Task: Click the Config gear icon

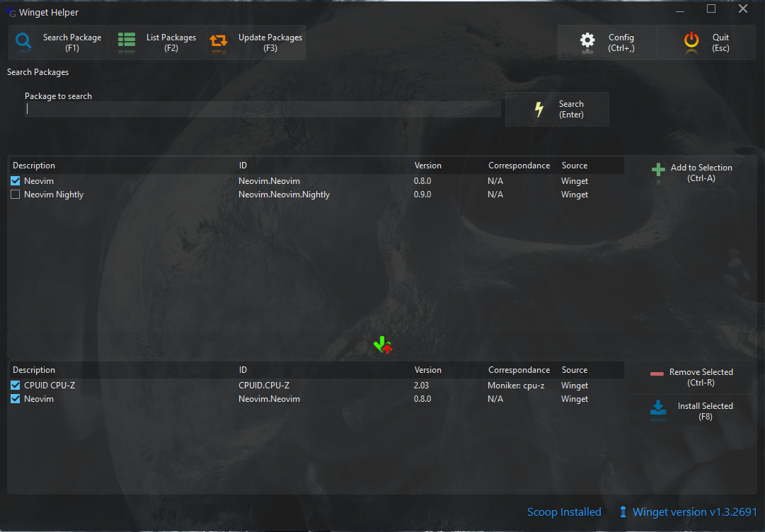Action: click(587, 42)
